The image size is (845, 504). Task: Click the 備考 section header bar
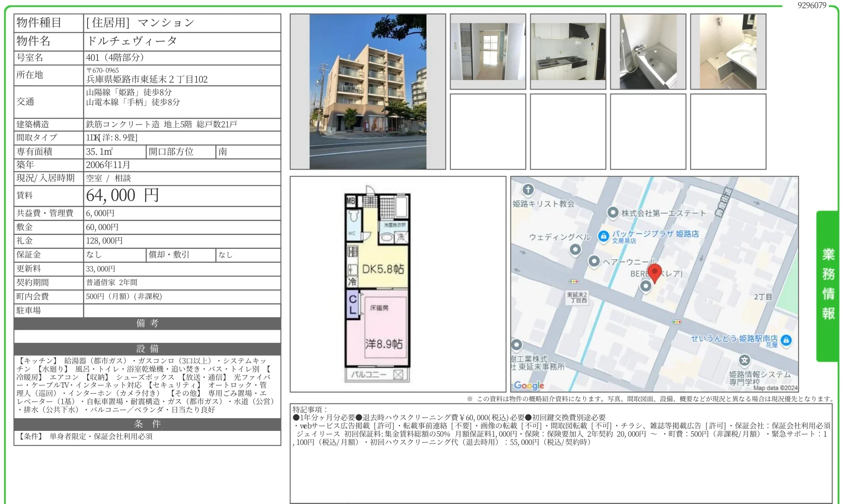[147, 323]
